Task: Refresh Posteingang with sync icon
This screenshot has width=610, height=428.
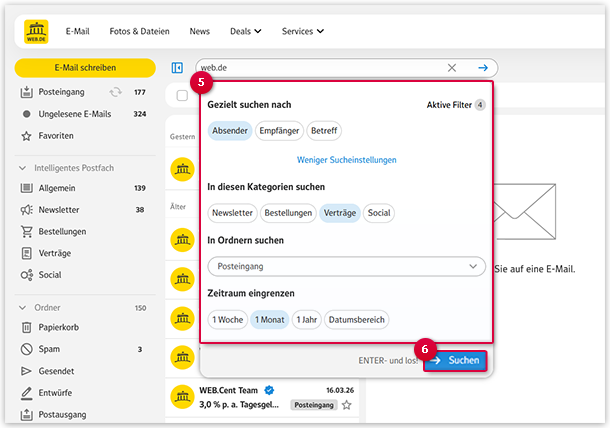Action: point(116,92)
